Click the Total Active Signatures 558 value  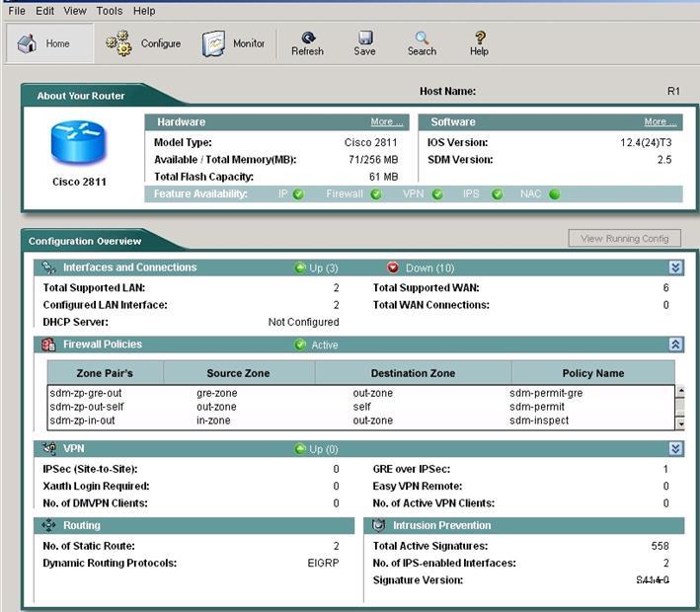pyautogui.click(x=660, y=546)
